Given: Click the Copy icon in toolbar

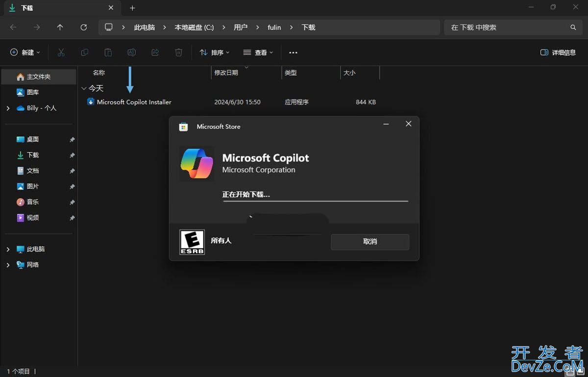Looking at the screenshot, I should point(85,52).
